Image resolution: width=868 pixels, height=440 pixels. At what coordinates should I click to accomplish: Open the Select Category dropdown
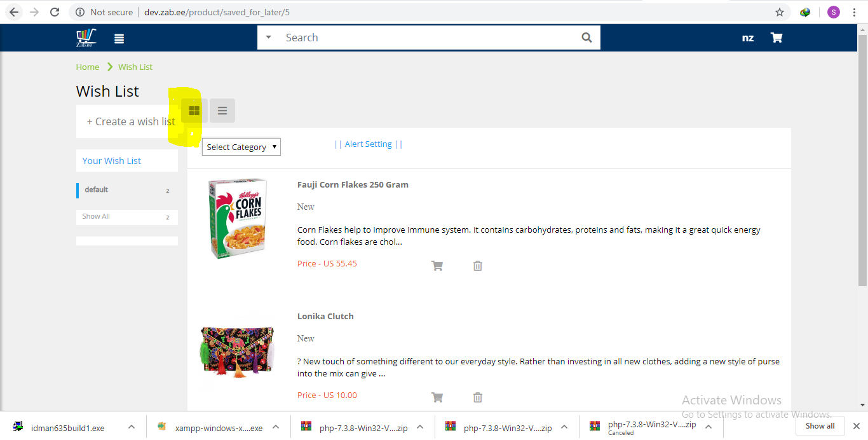tap(241, 147)
